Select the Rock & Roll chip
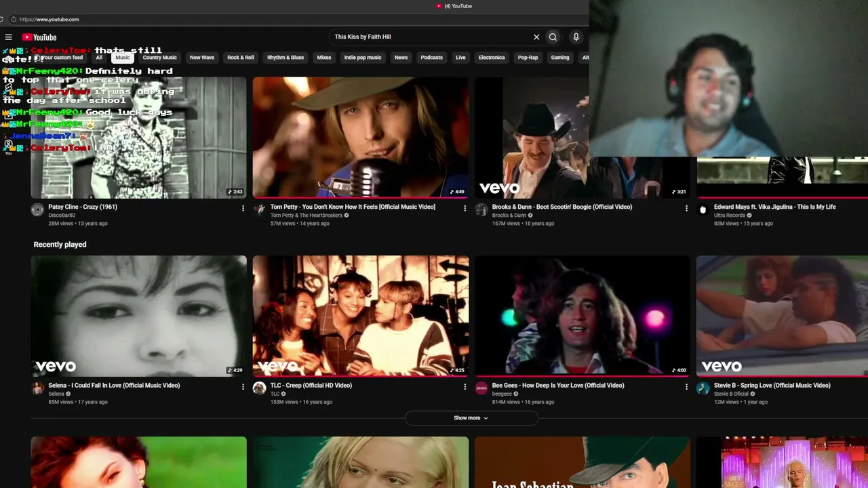 click(x=240, y=58)
